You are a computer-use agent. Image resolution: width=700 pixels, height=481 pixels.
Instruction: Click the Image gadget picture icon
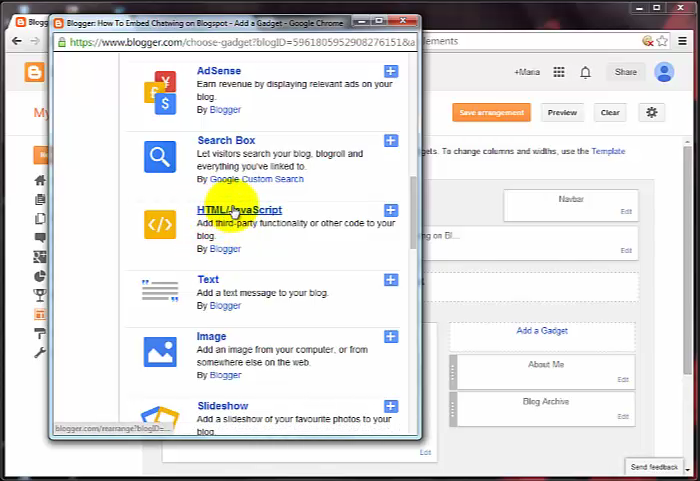pyautogui.click(x=160, y=352)
